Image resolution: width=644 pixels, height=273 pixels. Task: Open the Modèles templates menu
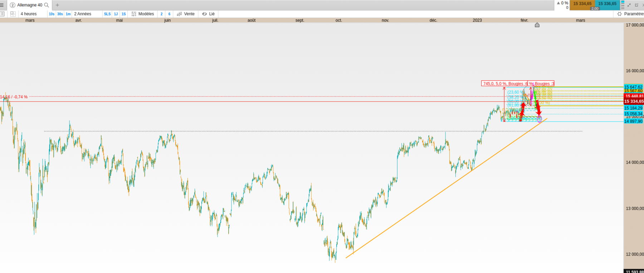coord(143,14)
